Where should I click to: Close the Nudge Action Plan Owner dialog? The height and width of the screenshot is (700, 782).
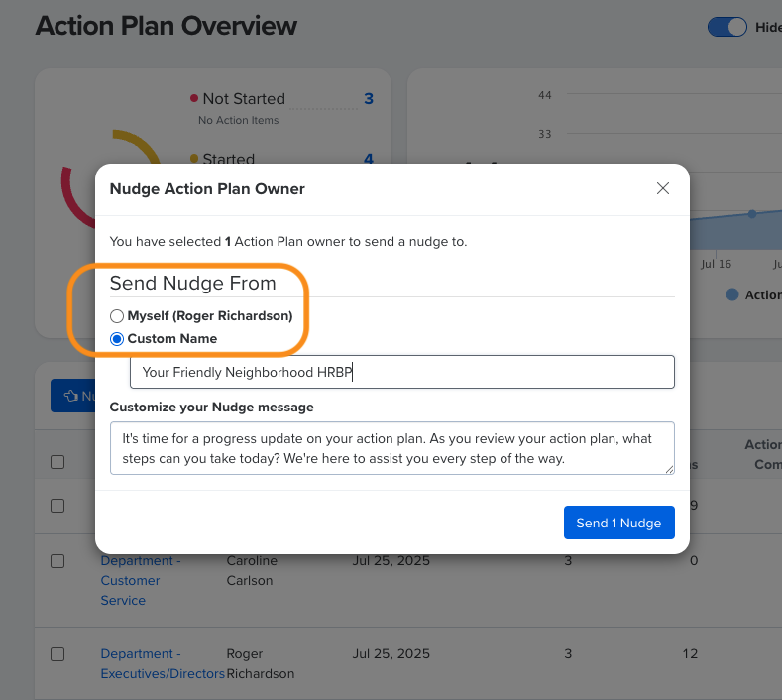tap(663, 188)
